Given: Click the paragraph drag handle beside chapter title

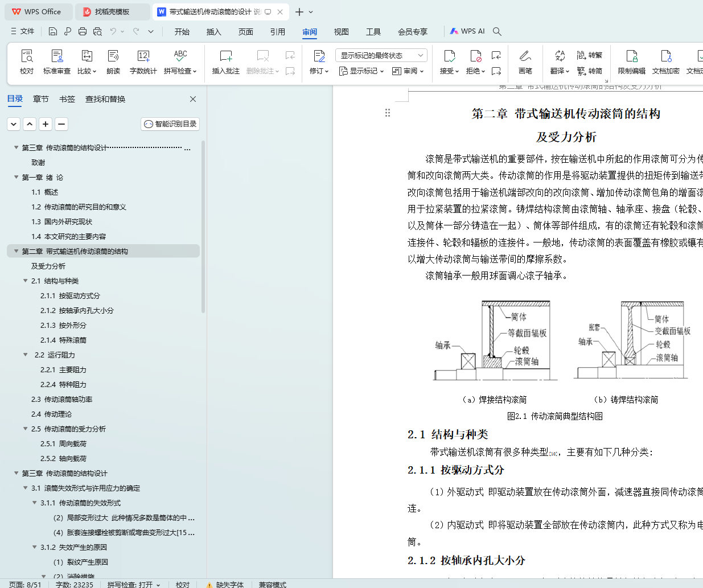Looking at the screenshot, I should [388, 113].
